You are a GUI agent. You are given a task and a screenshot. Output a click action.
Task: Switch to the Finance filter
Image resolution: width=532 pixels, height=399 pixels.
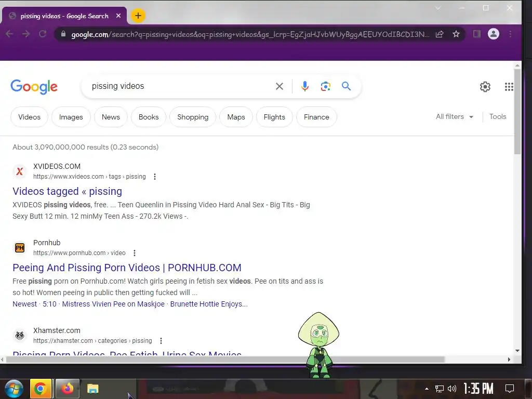point(316,117)
